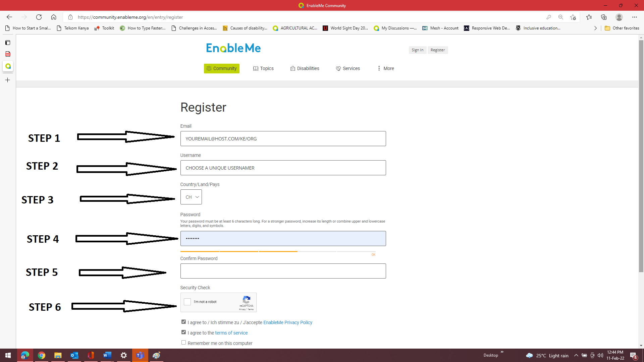The image size is (644, 362).
Task: Open vertical tabs actions icon in sidebar
Action: coord(8,43)
